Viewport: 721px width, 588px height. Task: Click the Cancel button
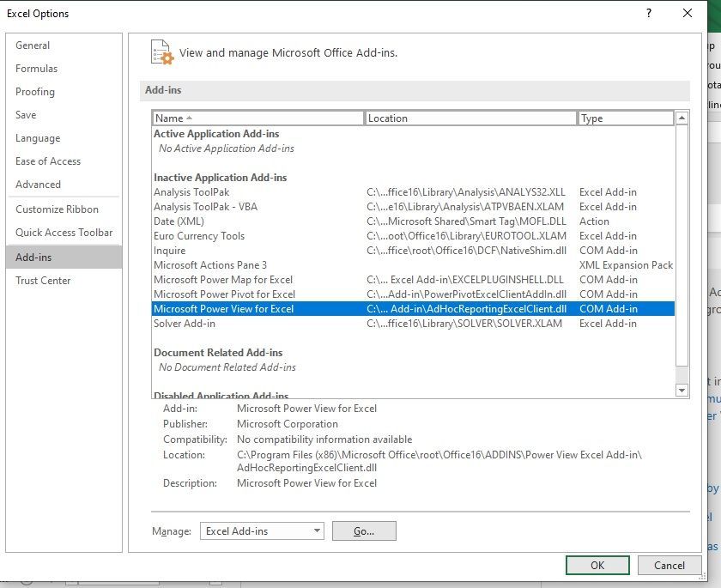pos(669,566)
